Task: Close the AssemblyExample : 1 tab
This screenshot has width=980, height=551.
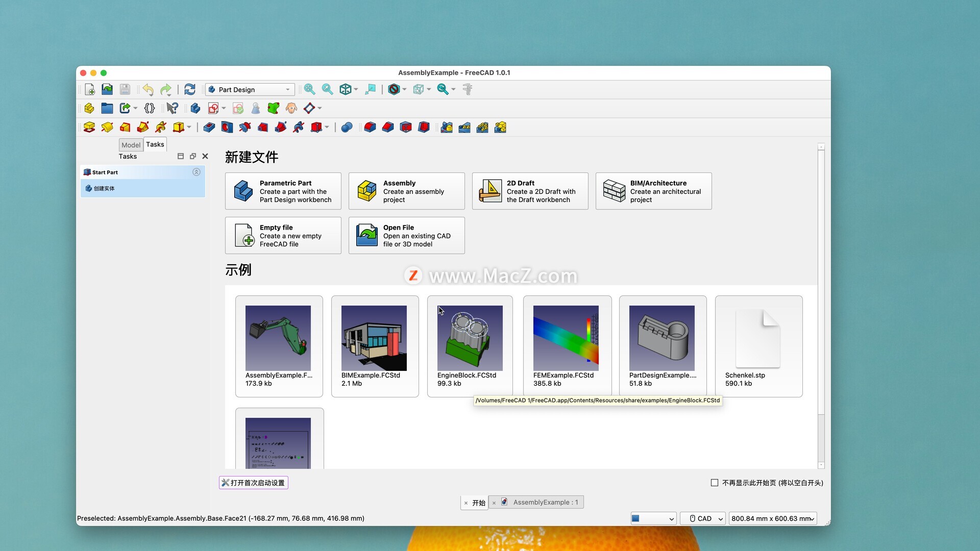Action: (494, 503)
